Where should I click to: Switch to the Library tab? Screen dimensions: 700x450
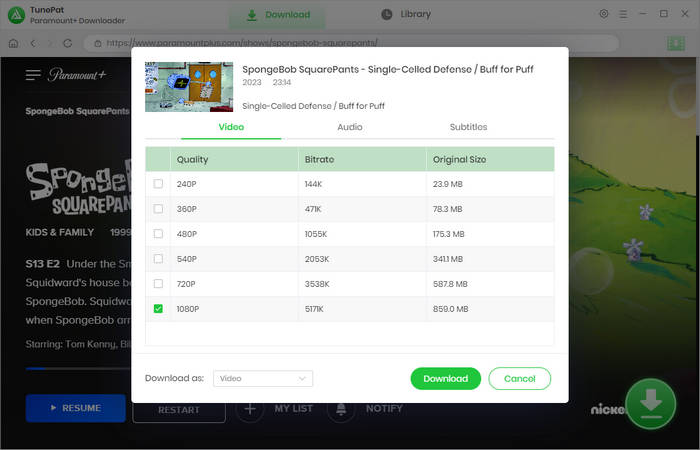coord(406,14)
